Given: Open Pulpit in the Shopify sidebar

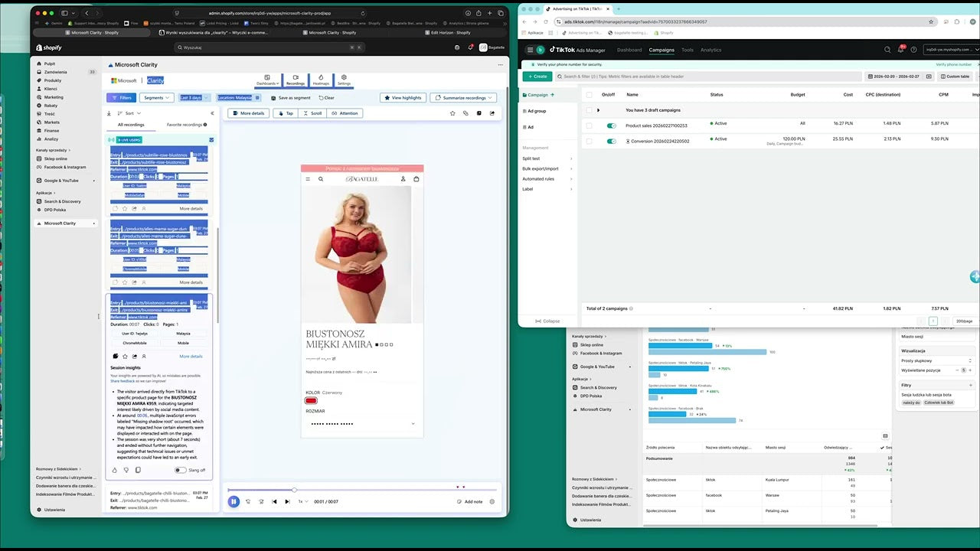Looking at the screenshot, I should [50, 64].
